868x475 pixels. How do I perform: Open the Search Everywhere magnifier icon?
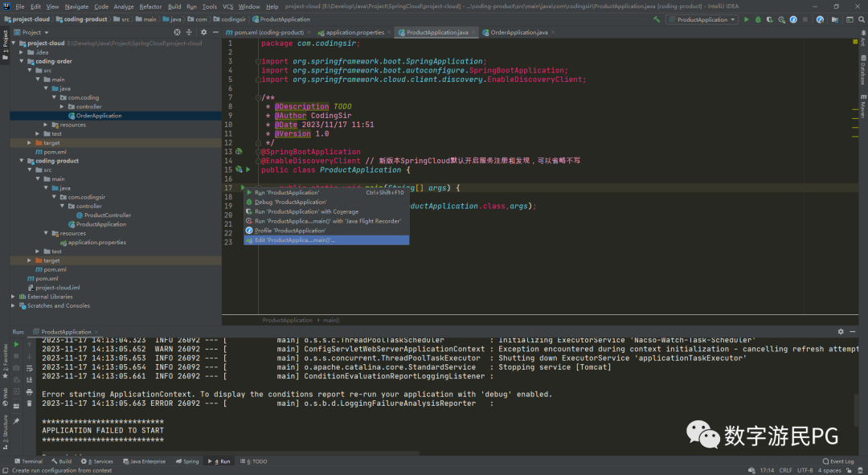coord(862,19)
